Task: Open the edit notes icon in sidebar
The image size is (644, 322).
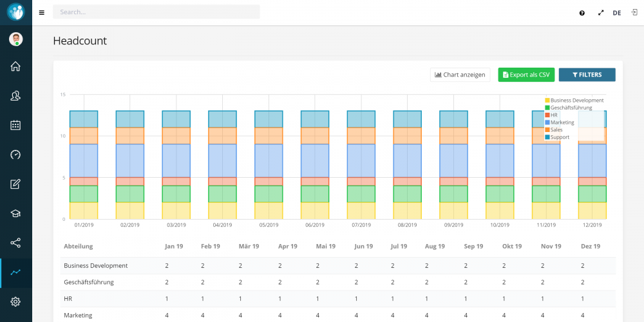Action: (x=15, y=184)
